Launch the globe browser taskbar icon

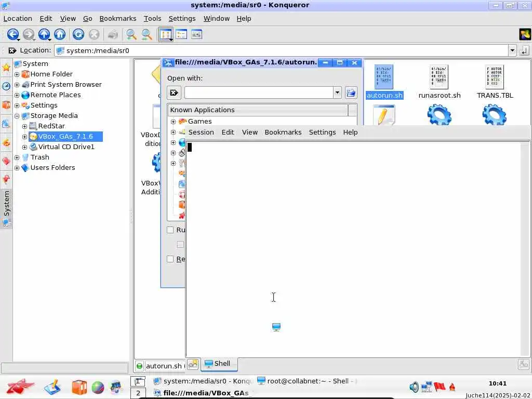click(x=98, y=388)
